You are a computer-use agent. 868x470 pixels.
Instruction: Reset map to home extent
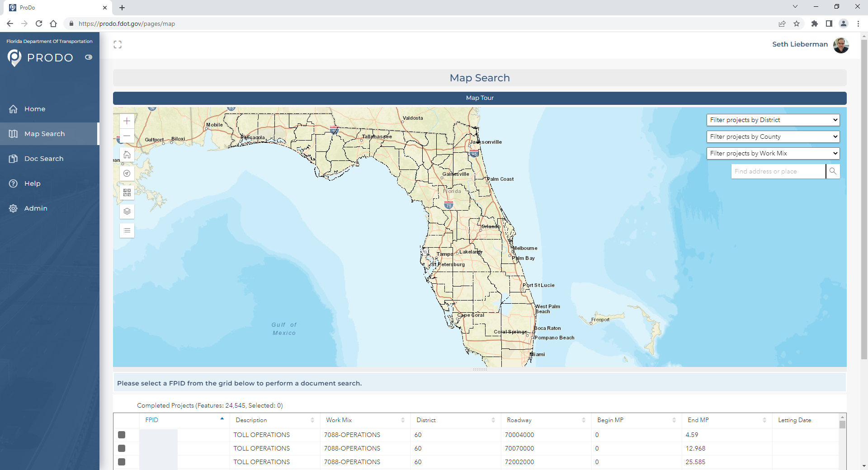(x=127, y=155)
